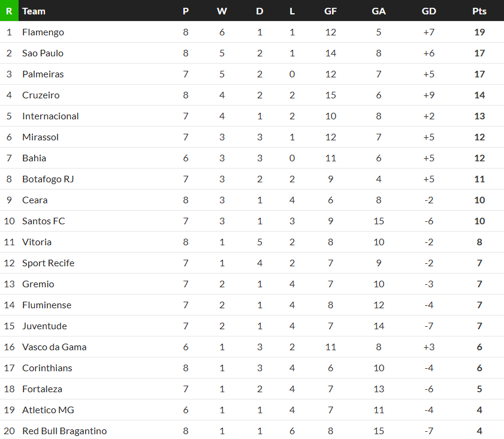The image size is (504, 439).
Task: Click the GA column header
Action: pyautogui.click(x=379, y=11)
